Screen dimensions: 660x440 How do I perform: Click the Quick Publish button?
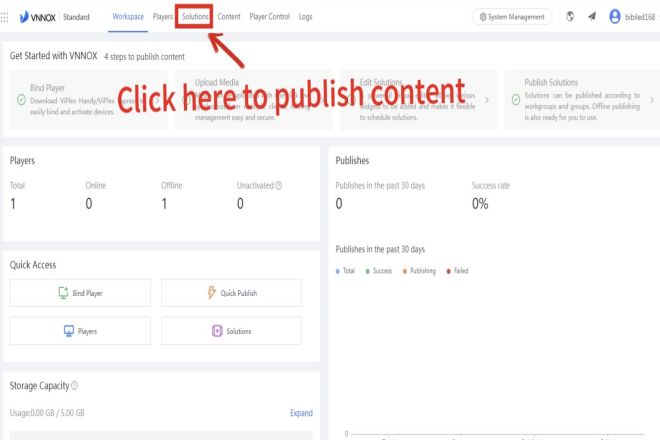232,293
